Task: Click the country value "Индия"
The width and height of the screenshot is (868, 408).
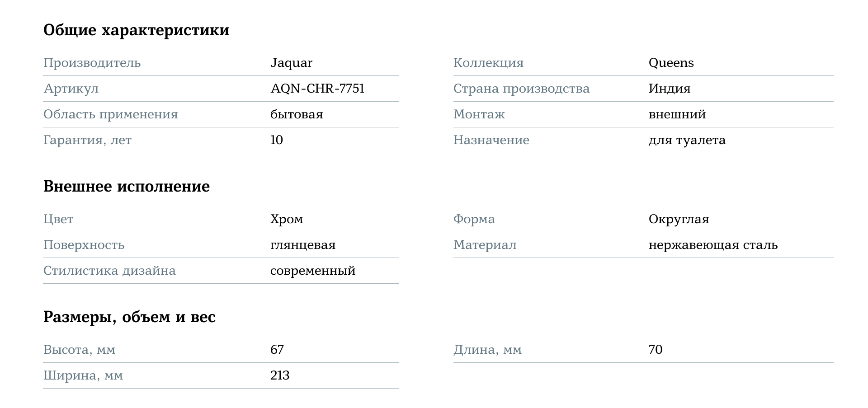Action: pyautogui.click(x=669, y=89)
